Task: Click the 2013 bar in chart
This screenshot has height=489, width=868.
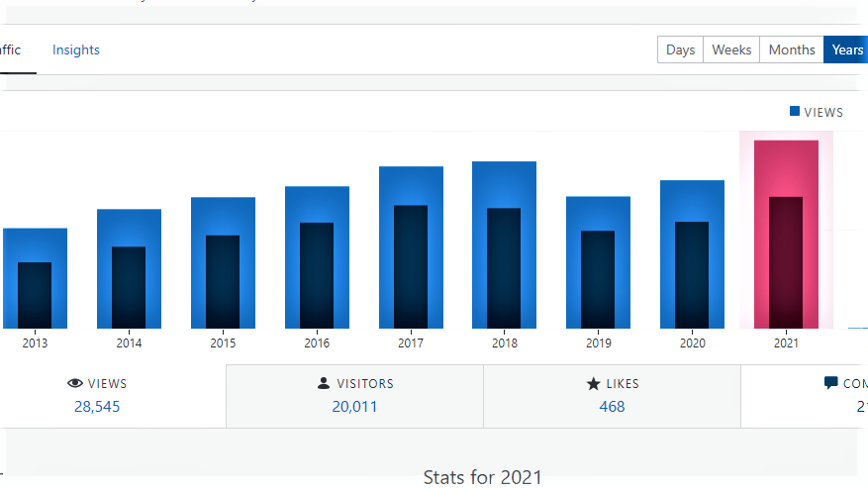Action: 35,278
